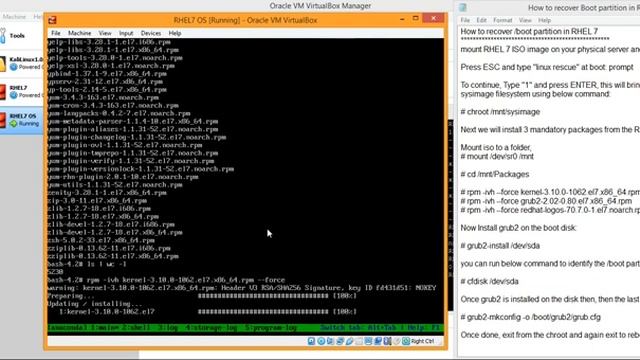The width and height of the screenshot is (640, 360).
Task: Open Edit menu in Notepad window
Action: point(482,20)
